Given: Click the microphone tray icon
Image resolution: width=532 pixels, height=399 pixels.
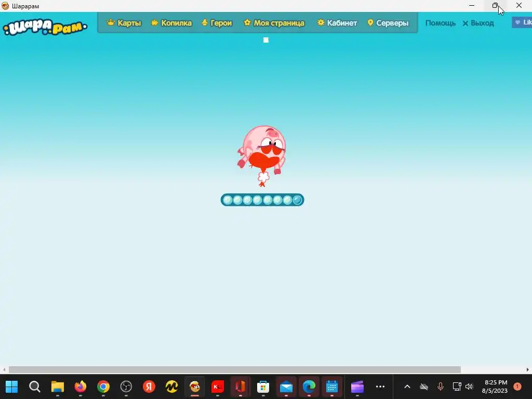Looking at the screenshot, I should click(441, 387).
